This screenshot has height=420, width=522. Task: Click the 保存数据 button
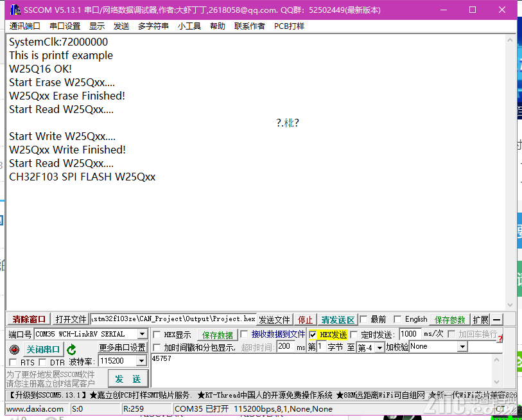coord(218,335)
